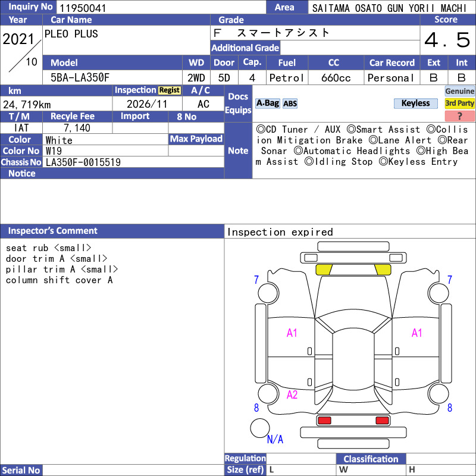The image size is (476, 476).
Task: Click the spare tire N/A circle
Action: (x=260, y=428)
